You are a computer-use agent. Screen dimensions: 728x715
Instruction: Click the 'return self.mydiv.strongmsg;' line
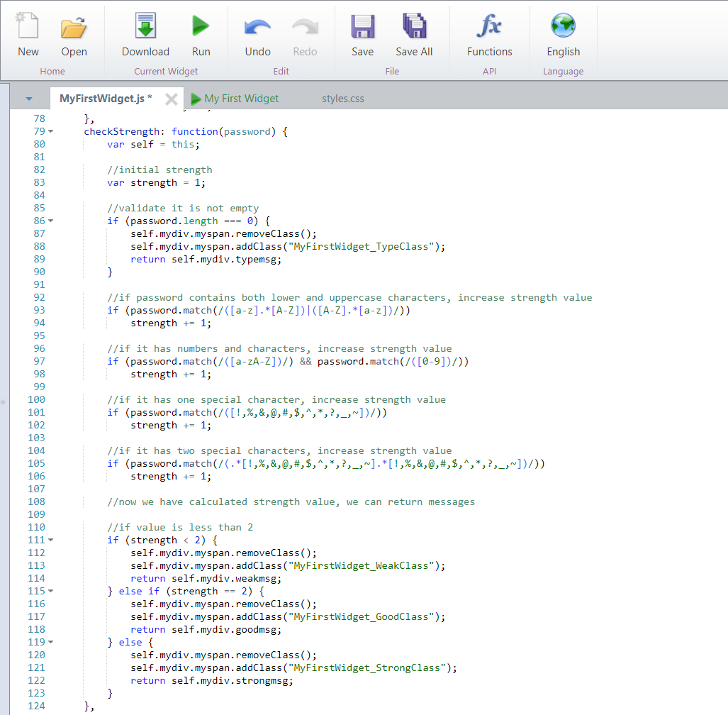(212, 681)
